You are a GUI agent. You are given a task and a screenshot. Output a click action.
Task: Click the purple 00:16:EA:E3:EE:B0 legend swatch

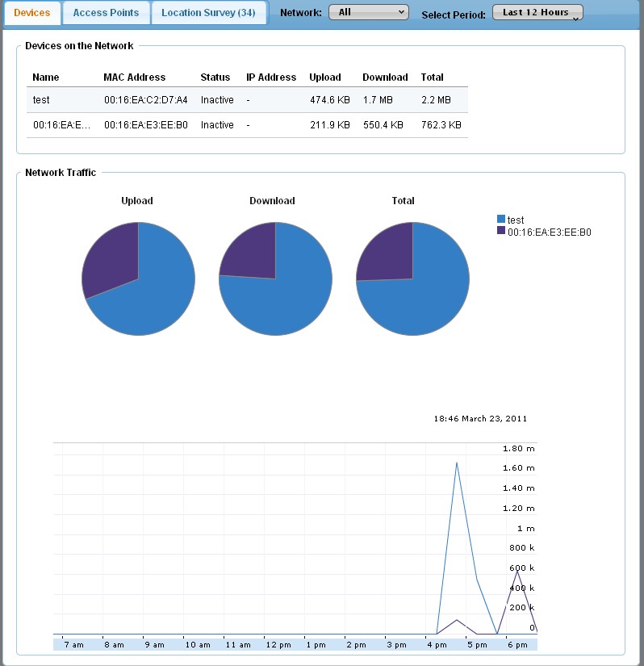click(501, 230)
